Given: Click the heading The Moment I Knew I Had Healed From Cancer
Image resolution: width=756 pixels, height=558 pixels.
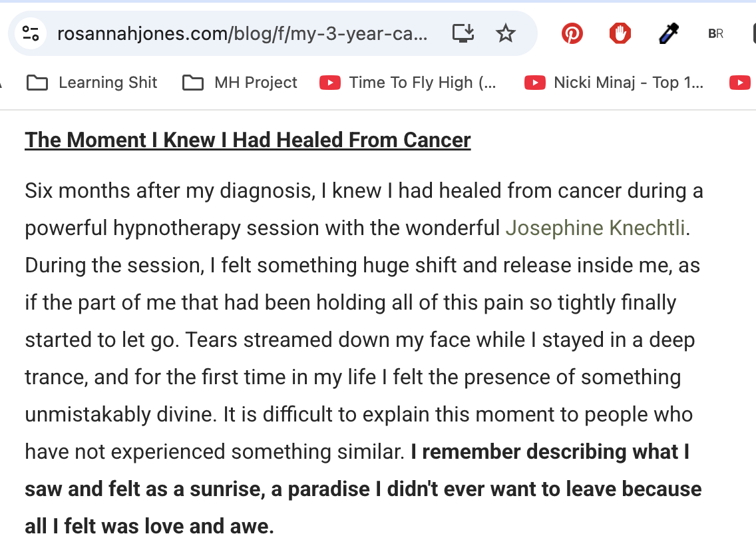Looking at the screenshot, I should tap(248, 140).
